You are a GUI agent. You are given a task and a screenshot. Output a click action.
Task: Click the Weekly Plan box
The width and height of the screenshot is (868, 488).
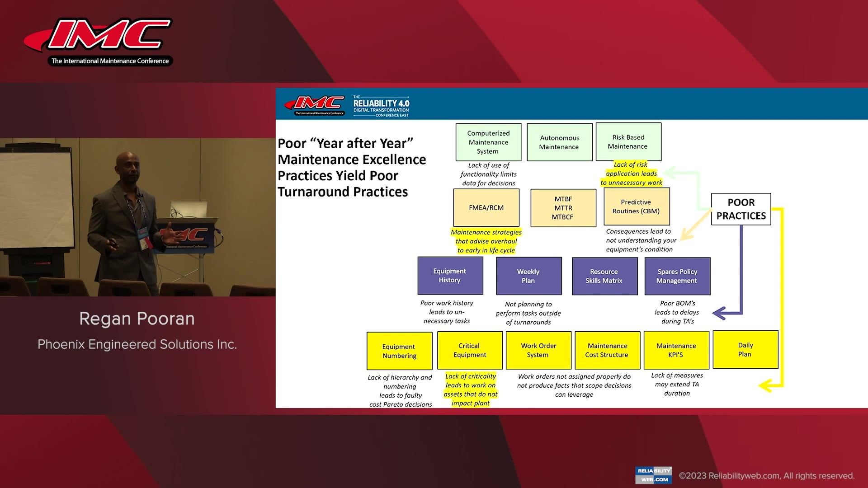[528, 276]
